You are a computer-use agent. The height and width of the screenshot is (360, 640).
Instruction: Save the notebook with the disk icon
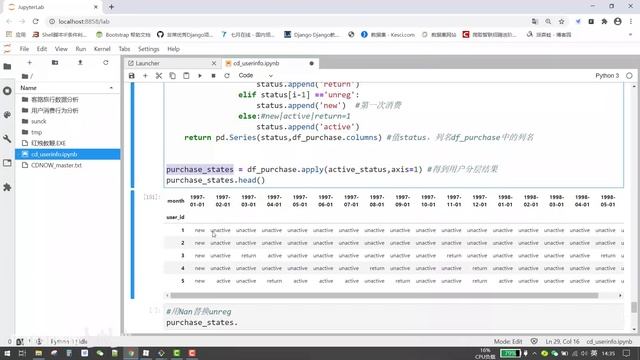131,76
